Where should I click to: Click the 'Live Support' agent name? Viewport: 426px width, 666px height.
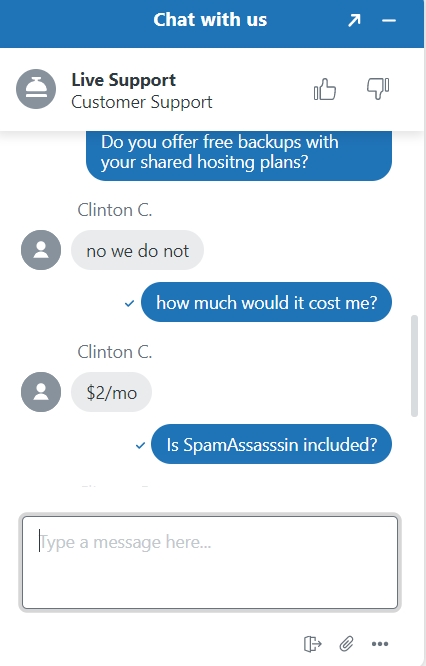[x=124, y=80]
